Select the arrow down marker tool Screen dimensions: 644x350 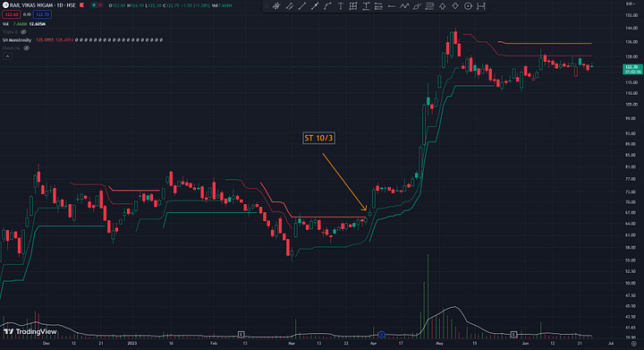455,6
